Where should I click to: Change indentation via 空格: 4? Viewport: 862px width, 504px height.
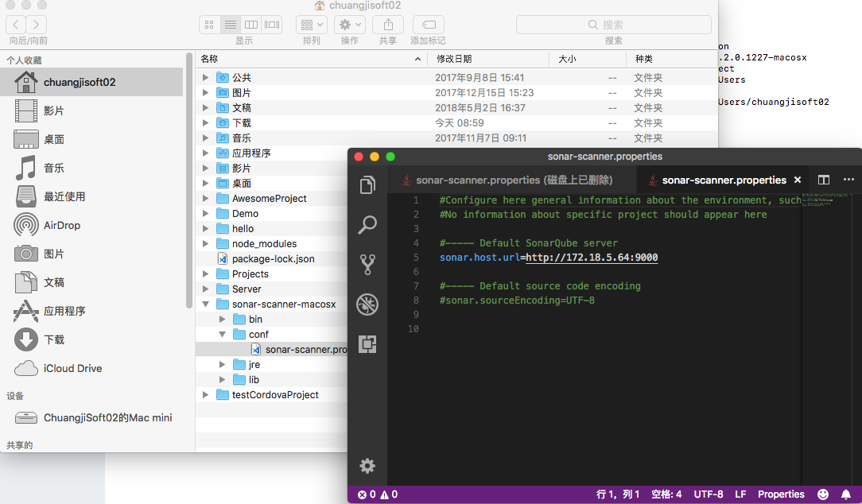666,494
